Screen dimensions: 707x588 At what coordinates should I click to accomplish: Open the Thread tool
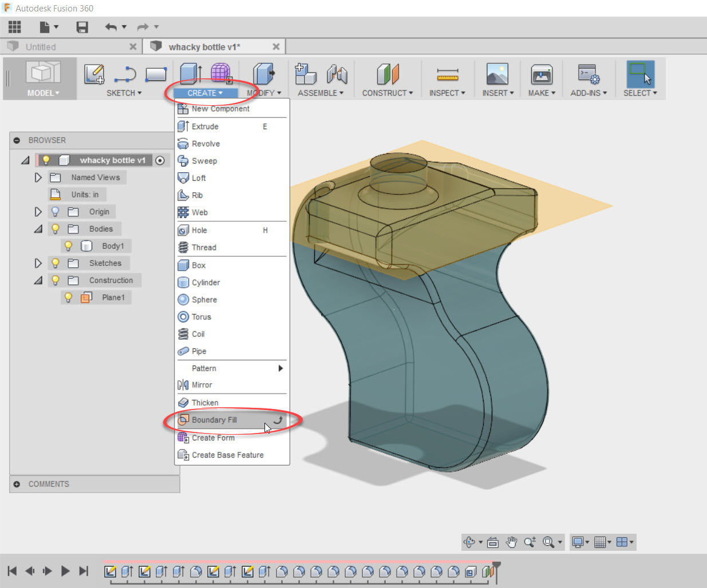coord(204,247)
